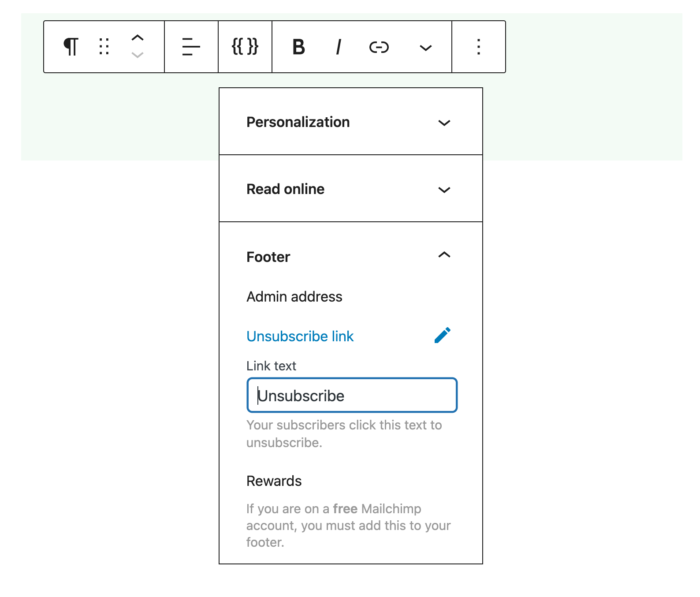This screenshot has height=597, width=700.
Task: Click the 'Your subscribers click this text' help text
Action: click(x=344, y=434)
